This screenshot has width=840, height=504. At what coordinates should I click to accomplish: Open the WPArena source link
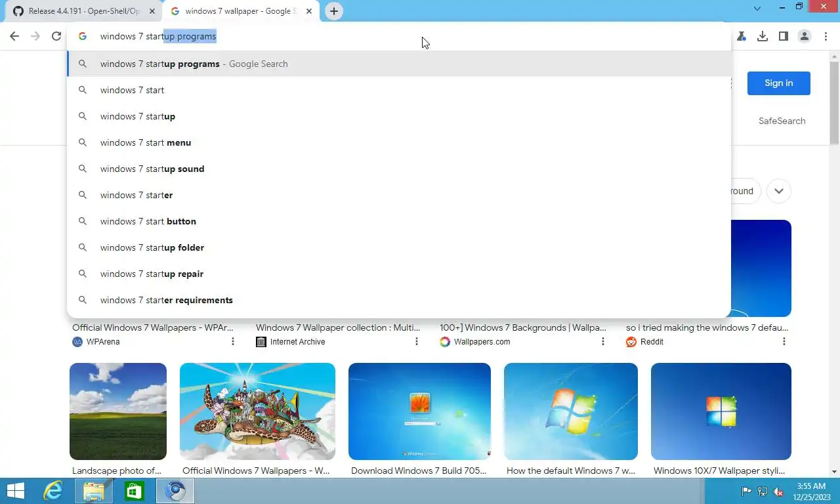(96, 341)
